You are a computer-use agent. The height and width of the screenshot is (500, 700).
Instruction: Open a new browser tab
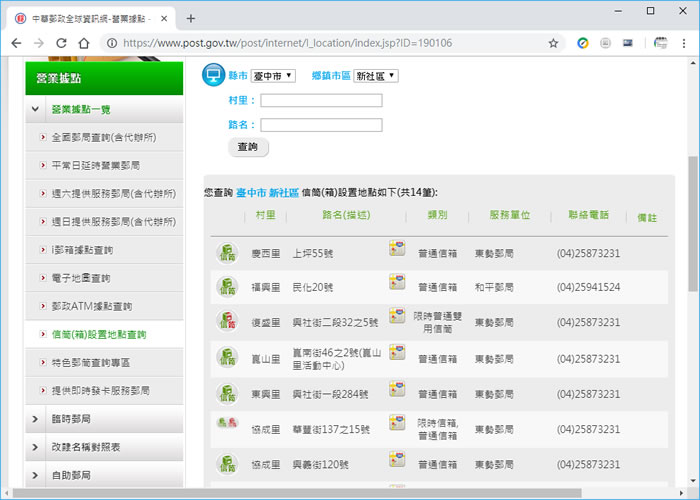click(x=191, y=18)
